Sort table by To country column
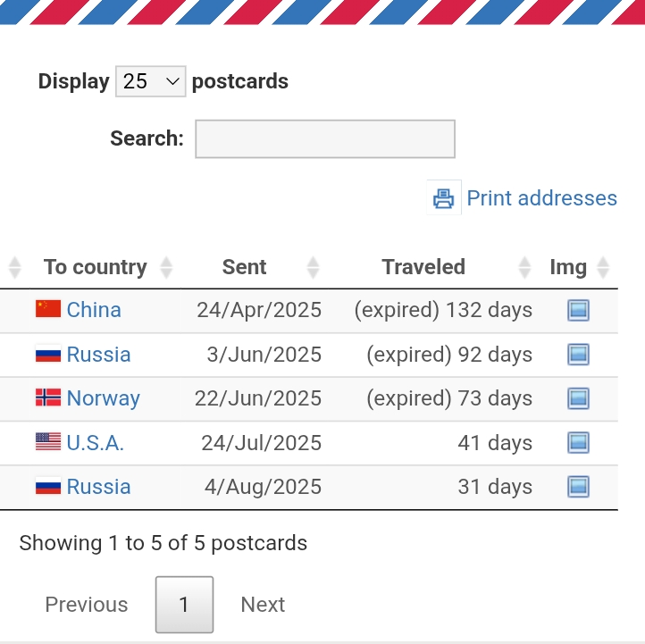Screen dimensions: 645x644 pyautogui.click(x=95, y=267)
